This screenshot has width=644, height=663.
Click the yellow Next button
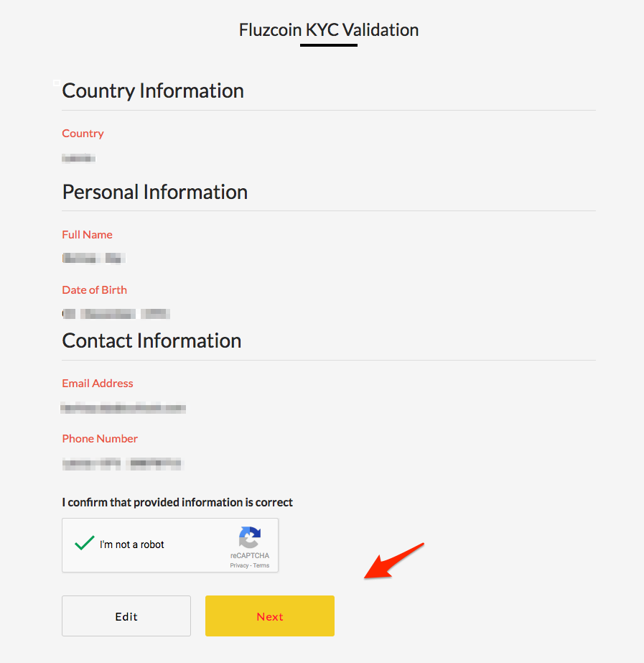click(270, 616)
